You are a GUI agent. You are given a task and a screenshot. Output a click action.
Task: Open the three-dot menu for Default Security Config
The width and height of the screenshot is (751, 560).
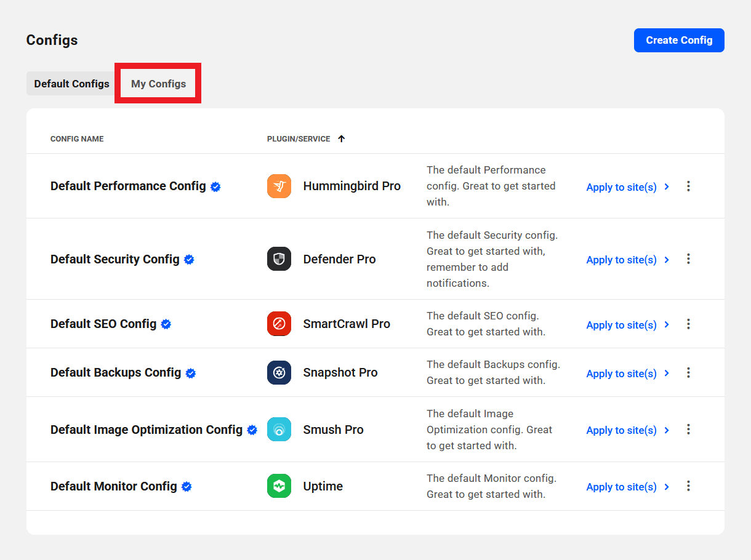pos(688,259)
